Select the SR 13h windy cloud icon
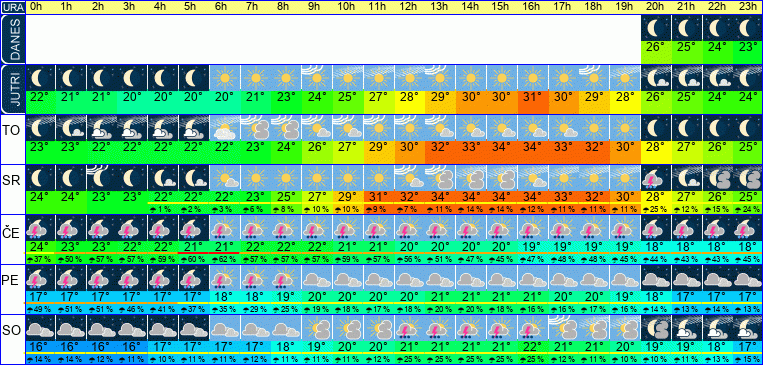Image resolution: width=763 pixels, height=365 pixels. click(440, 178)
